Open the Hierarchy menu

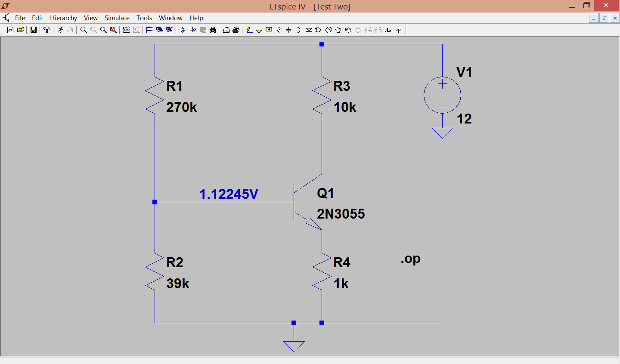coord(63,18)
